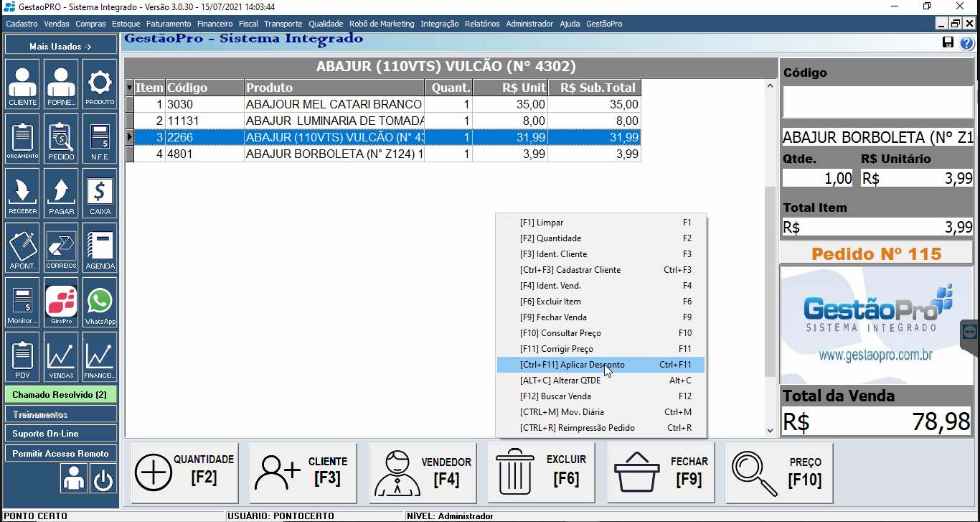
Task: Open the N.F.E. sidebar shortcut
Action: (x=100, y=139)
